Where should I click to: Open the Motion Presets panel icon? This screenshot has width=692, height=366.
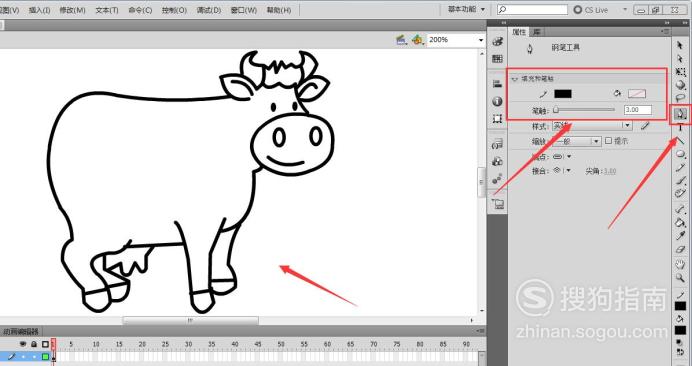click(x=497, y=179)
